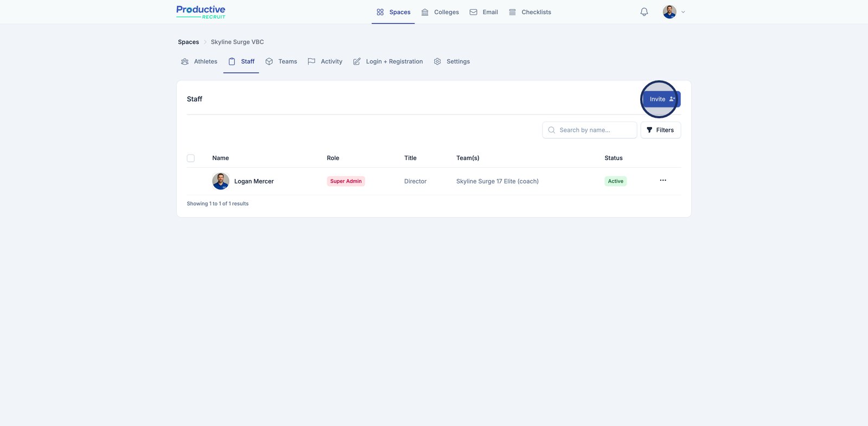Viewport: 868px width, 426px height.
Task: Click the Team(s) column header
Action: pyautogui.click(x=468, y=158)
